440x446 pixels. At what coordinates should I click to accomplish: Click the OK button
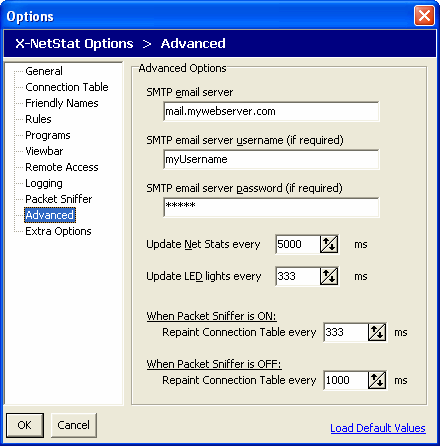click(25, 425)
